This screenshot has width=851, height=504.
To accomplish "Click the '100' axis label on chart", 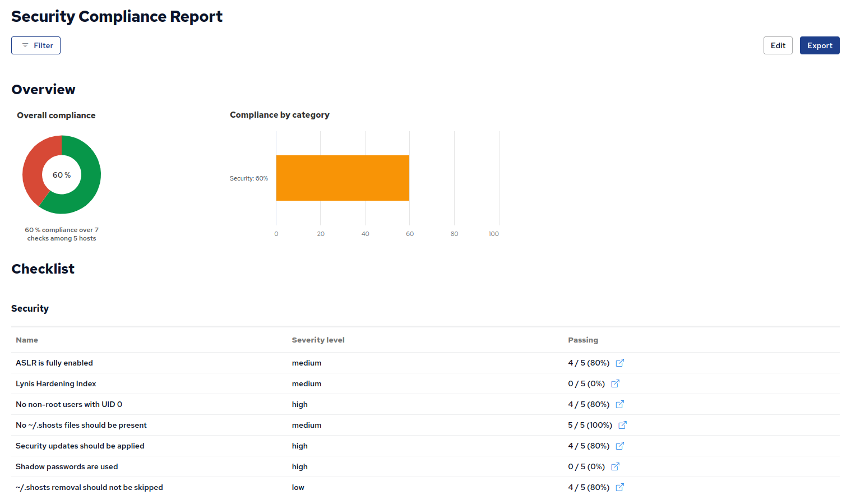I will pos(494,234).
